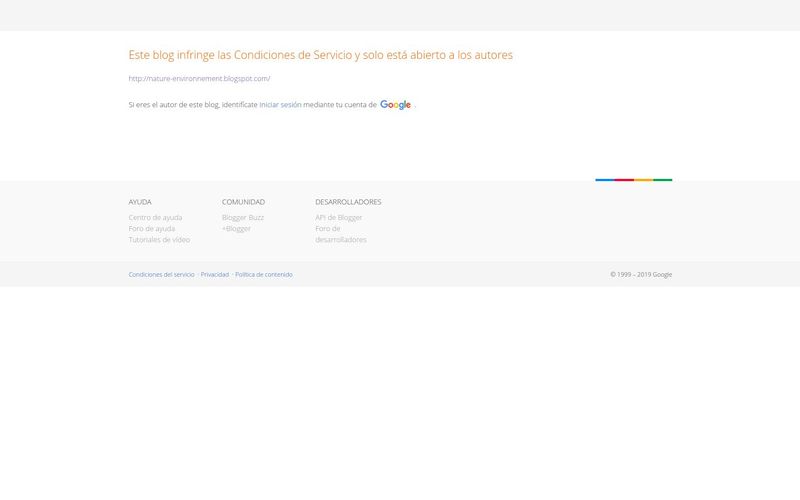Click the orange Terms of Service violation heading
The image size is (800, 500).
tap(320, 55)
